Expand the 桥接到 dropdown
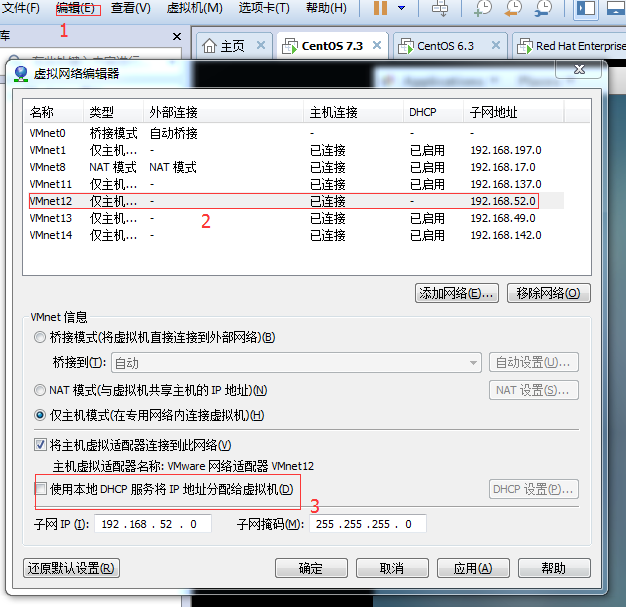This screenshot has height=607, width=626. click(473, 363)
